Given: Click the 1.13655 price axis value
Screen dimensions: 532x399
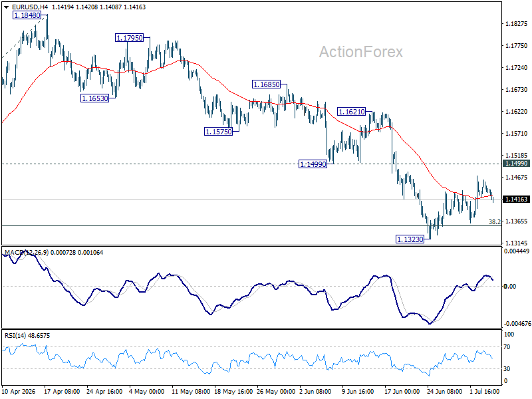Looking at the screenshot, I should (x=517, y=221).
